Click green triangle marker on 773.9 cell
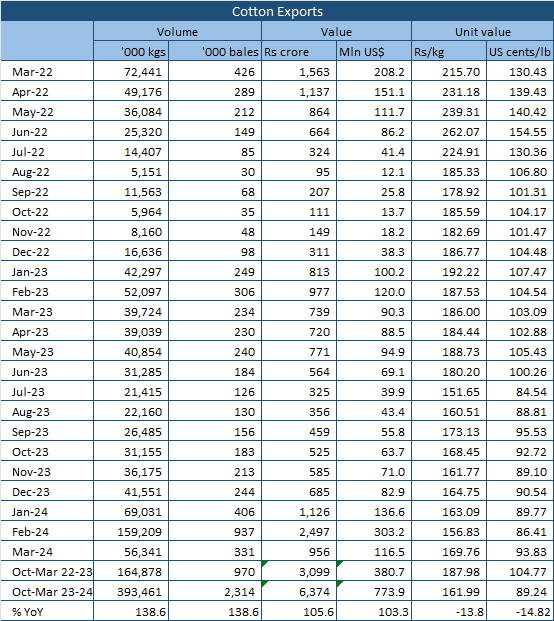The height and width of the screenshot is (621, 554). (x=339, y=583)
